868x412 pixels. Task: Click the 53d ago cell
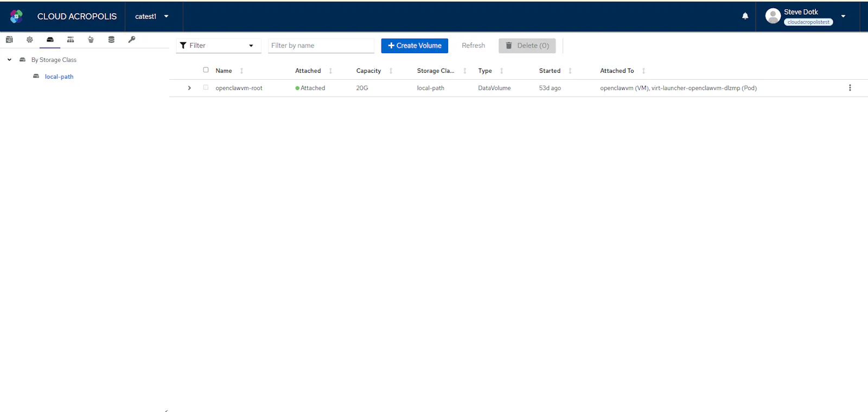(550, 88)
